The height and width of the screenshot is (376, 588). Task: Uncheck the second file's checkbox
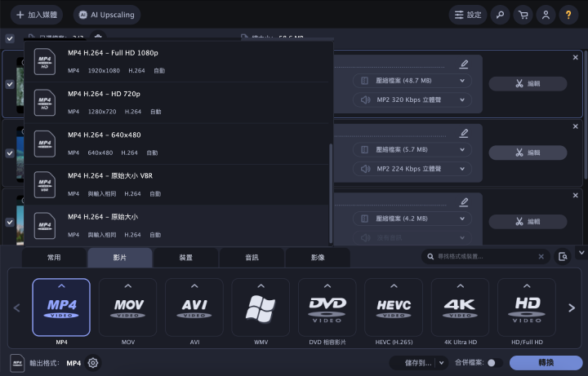pos(10,153)
